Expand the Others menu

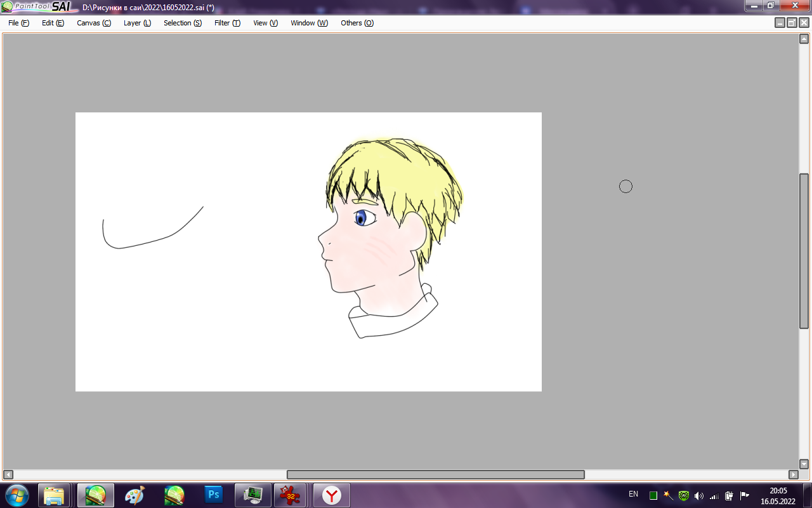tap(357, 23)
